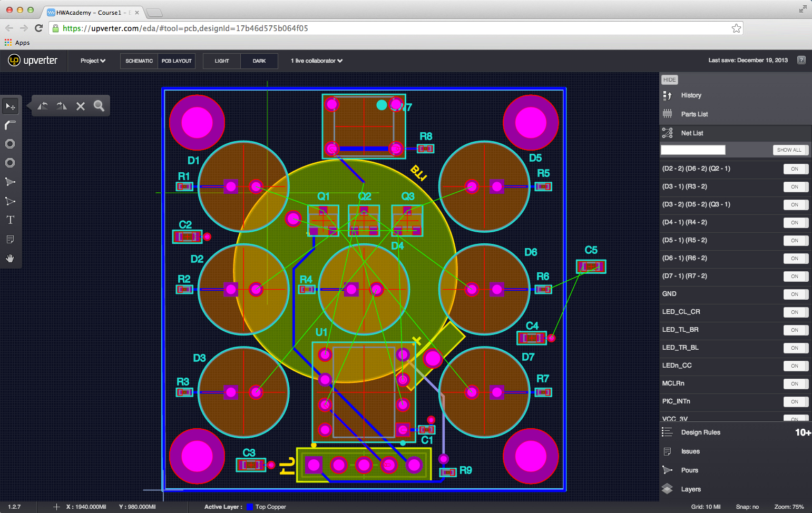This screenshot has width=812, height=513.
Task: Click the help question mark icon
Action: [801, 60]
